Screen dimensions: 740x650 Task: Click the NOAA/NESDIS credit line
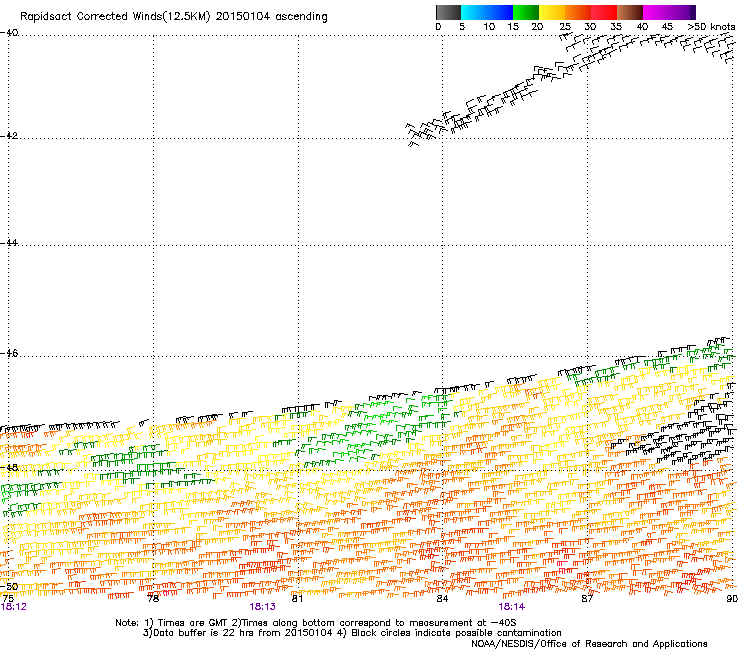point(589,644)
